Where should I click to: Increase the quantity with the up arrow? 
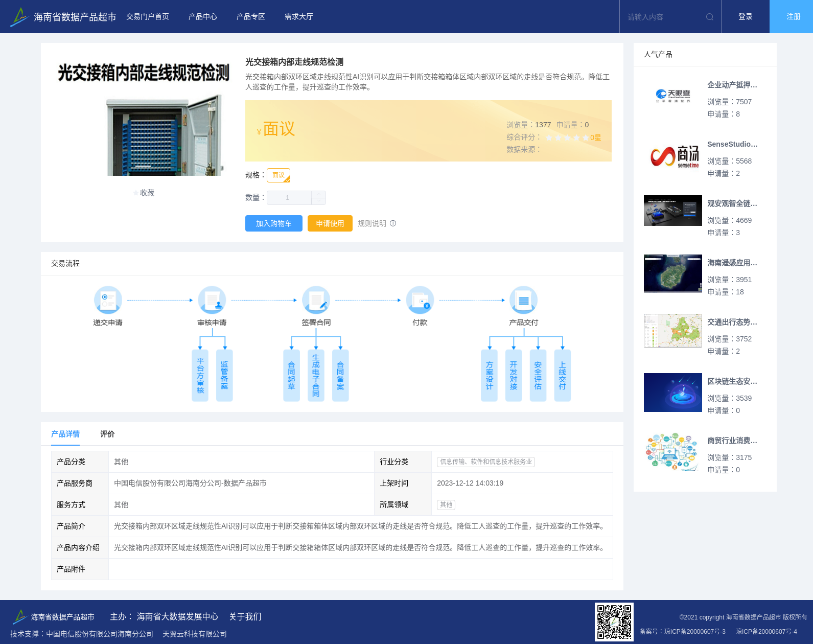[319, 194]
